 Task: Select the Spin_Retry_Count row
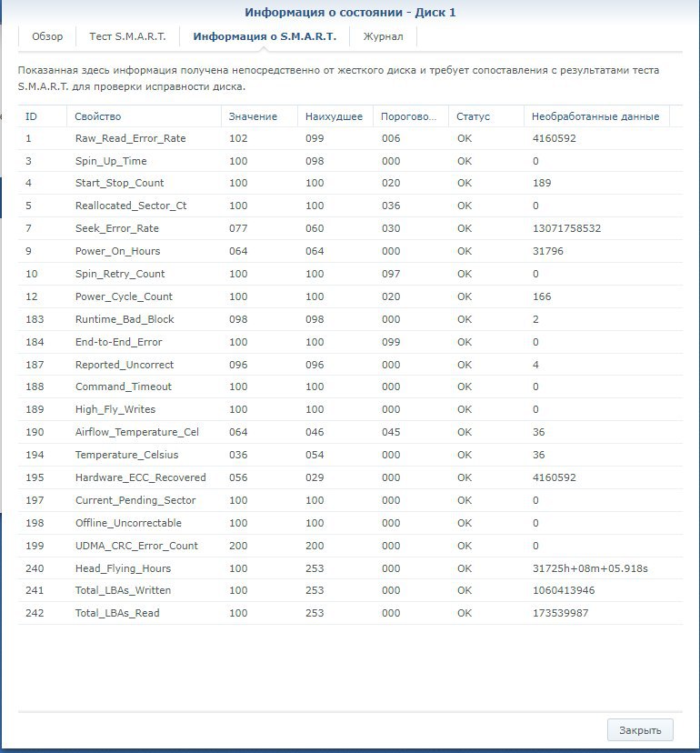click(x=350, y=274)
